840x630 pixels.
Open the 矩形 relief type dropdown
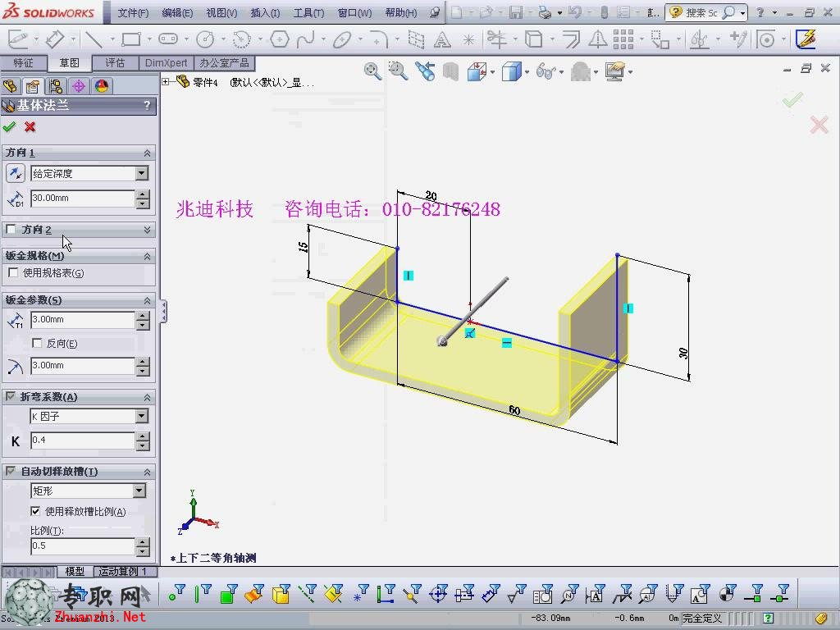pos(139,491)
